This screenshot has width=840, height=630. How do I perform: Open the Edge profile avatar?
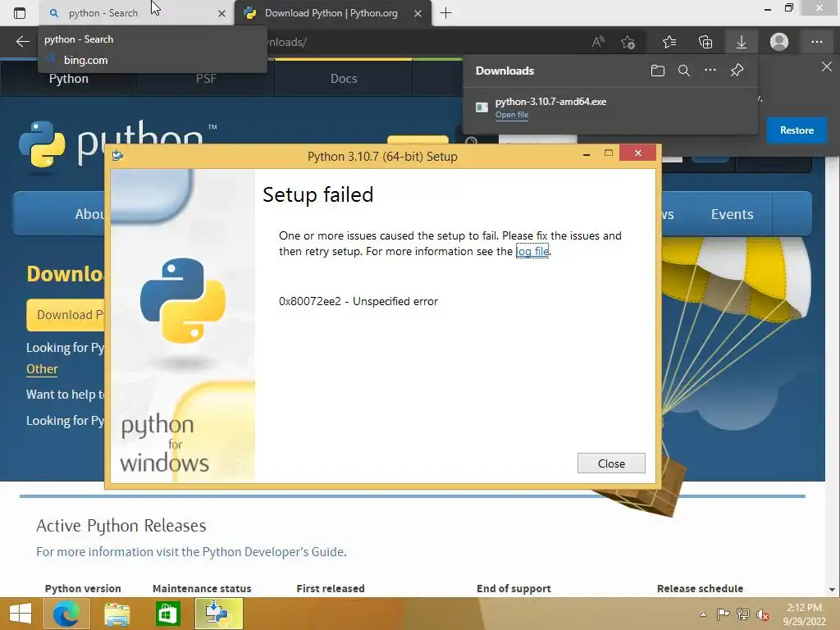779,42
